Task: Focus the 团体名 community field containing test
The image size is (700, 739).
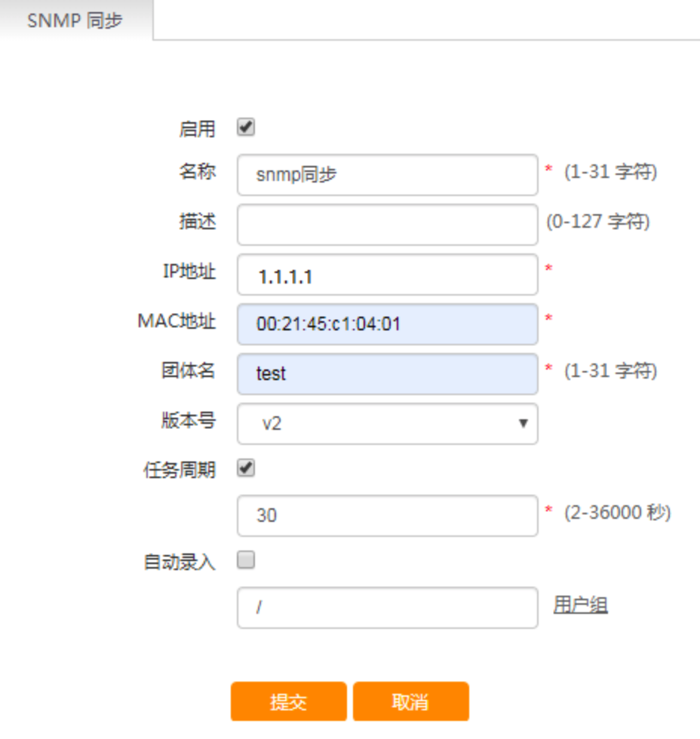Action: (x=388, y=374)
